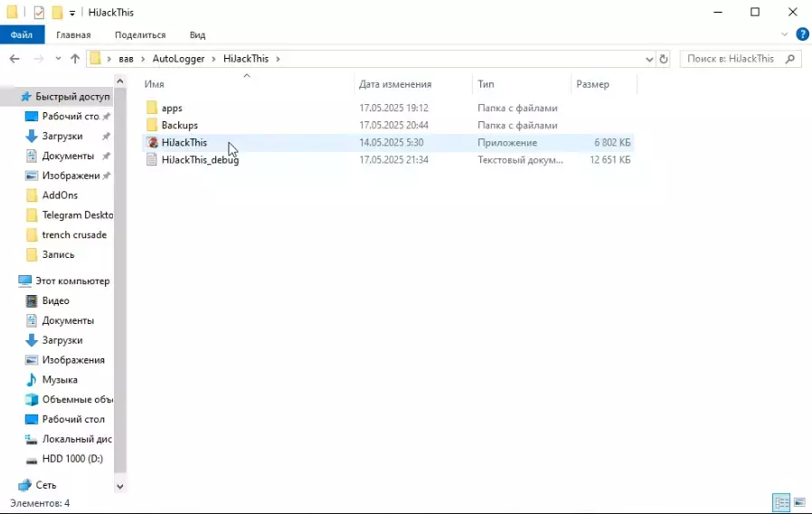The height and width of the screenshot is (514, 812).
Task: Open the address bar history dropdown
Action: coord(649,59)
